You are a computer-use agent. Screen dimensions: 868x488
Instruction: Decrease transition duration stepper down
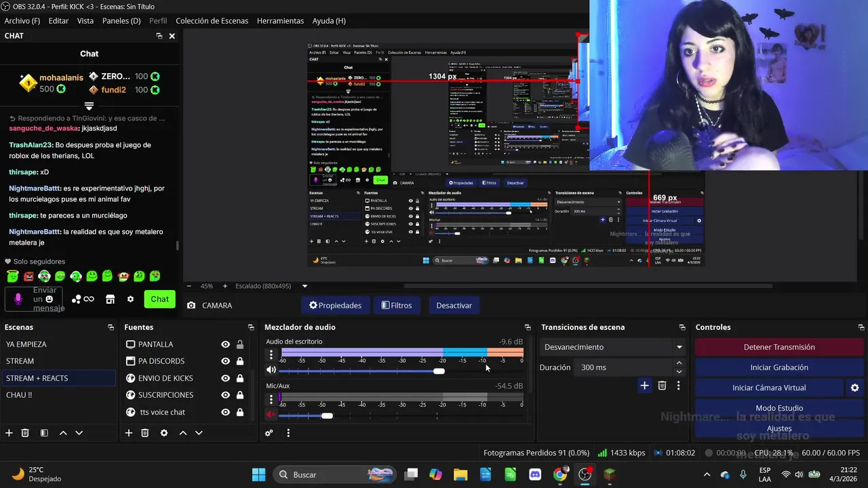click(679, 371)
